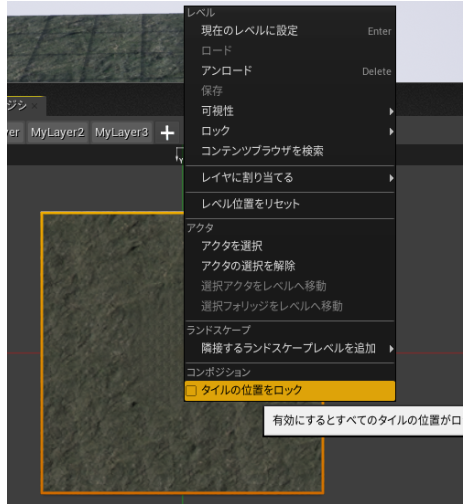The width and height of the screenshot is (468, 504).
Task: Select アンロード menu entry
Action: pos(290,71)
